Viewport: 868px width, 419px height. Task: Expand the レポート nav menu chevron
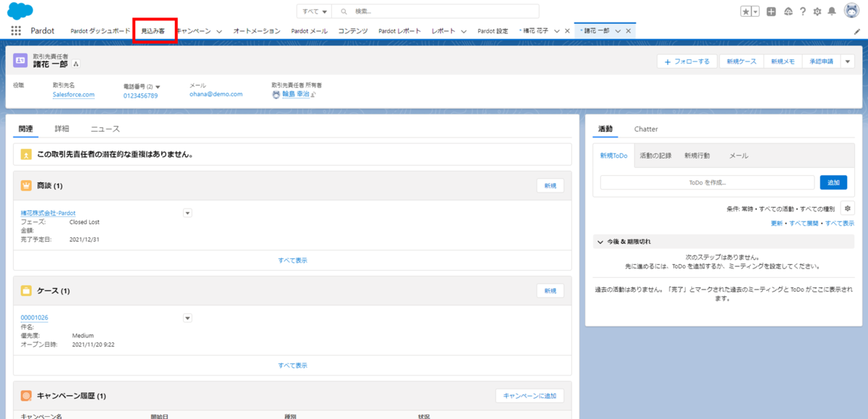point(464,31)
